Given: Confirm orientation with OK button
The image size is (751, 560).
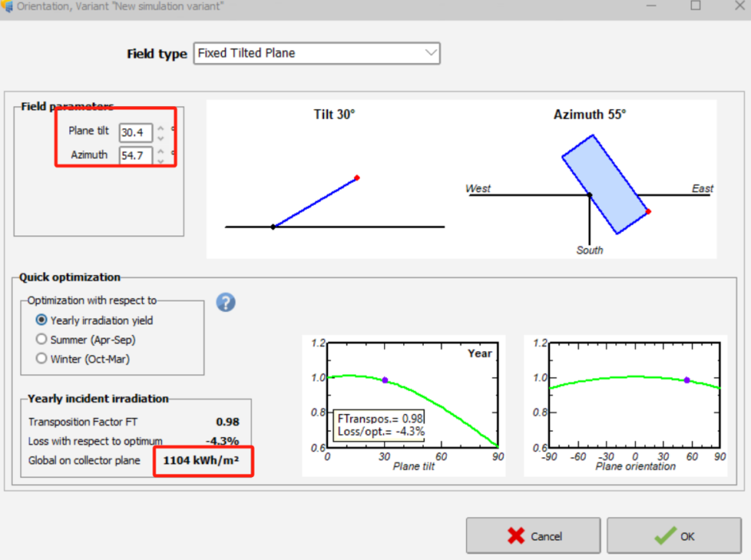Looking at the screenshot, I should (675, 536).
